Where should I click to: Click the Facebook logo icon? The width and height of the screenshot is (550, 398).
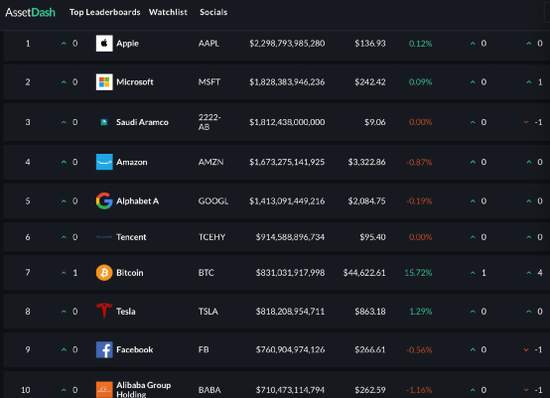[104, 350]
